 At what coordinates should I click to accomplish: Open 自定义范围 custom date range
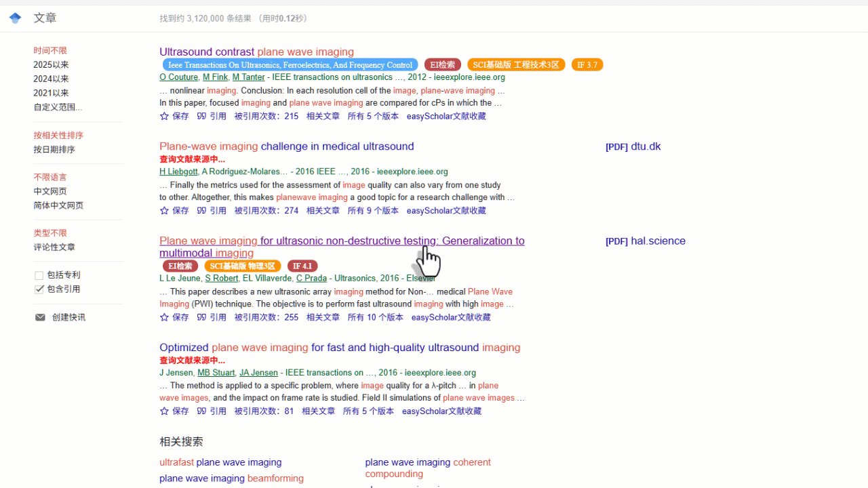(x=58, y=107)
